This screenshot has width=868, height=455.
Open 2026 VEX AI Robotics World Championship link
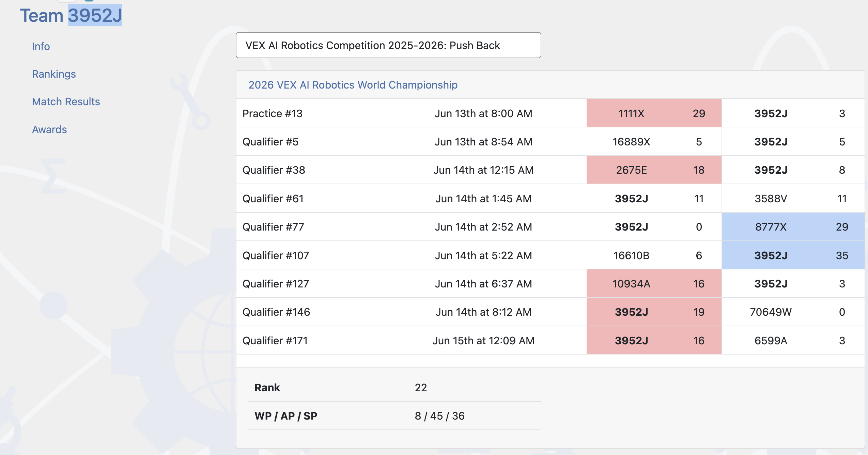[x=353, y=85]
